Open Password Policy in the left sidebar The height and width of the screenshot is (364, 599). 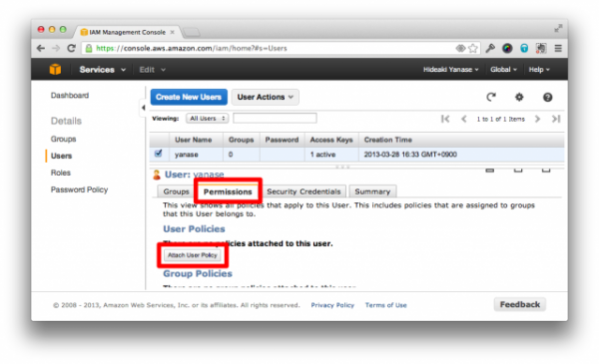tap(80, 189)
